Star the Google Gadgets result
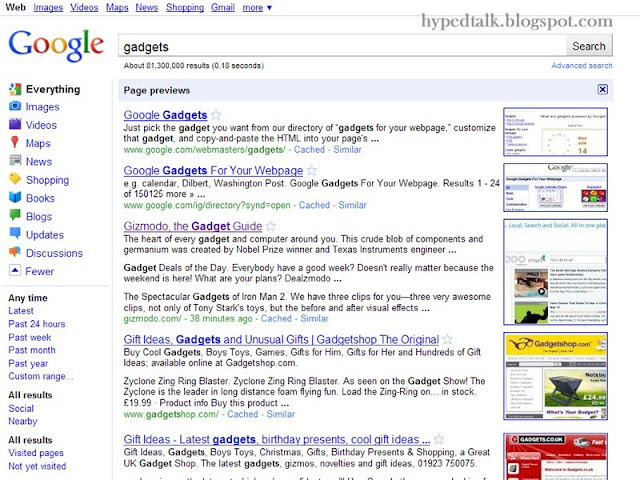 point(216,115)
